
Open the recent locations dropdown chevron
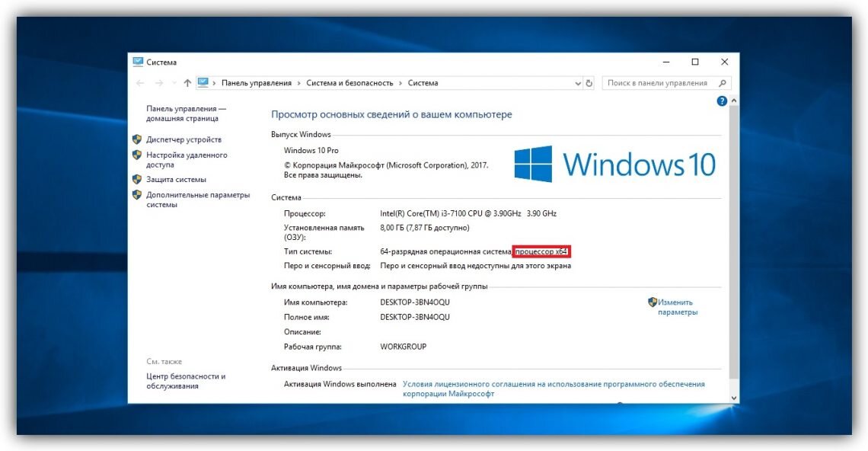click(x=174, y=83)
